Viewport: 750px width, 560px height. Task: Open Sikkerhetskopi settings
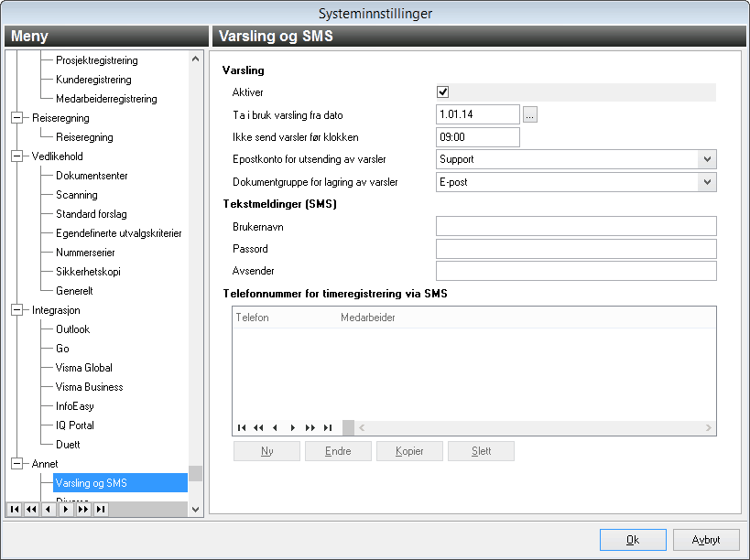88,272
